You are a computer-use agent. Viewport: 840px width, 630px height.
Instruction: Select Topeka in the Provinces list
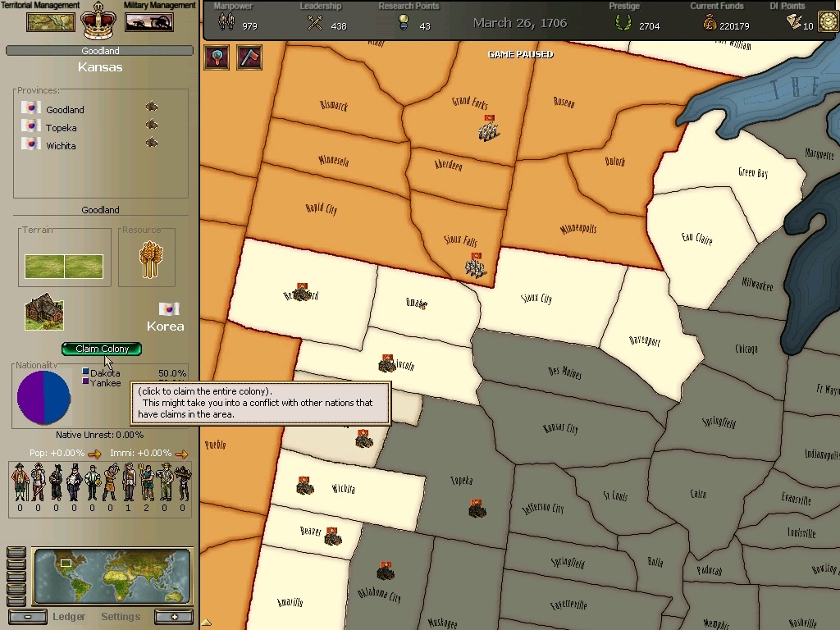click(61, 128)
